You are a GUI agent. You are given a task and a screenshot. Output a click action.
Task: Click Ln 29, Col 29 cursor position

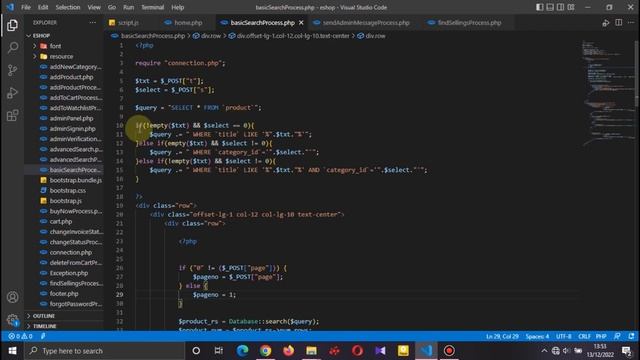coord(502,336)
